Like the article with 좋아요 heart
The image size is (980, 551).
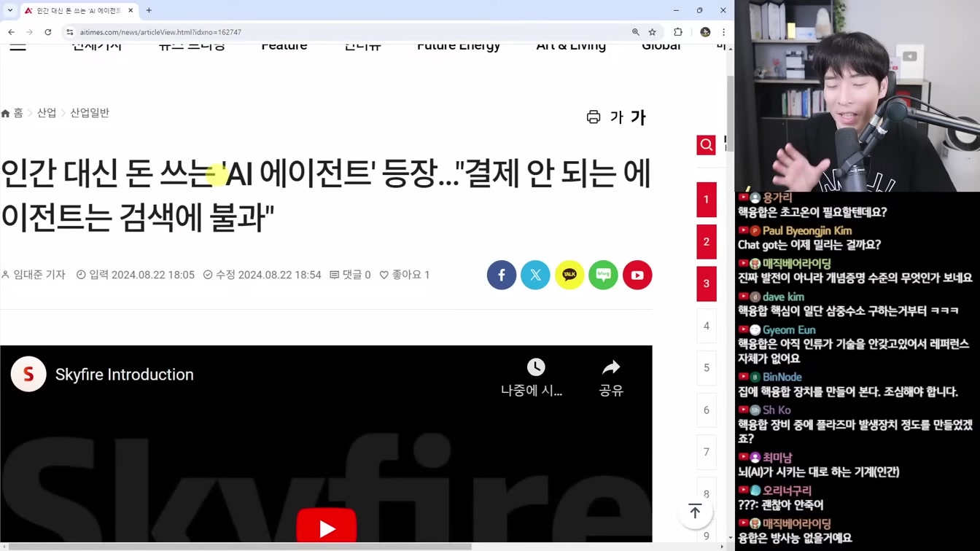coord(405,275)
